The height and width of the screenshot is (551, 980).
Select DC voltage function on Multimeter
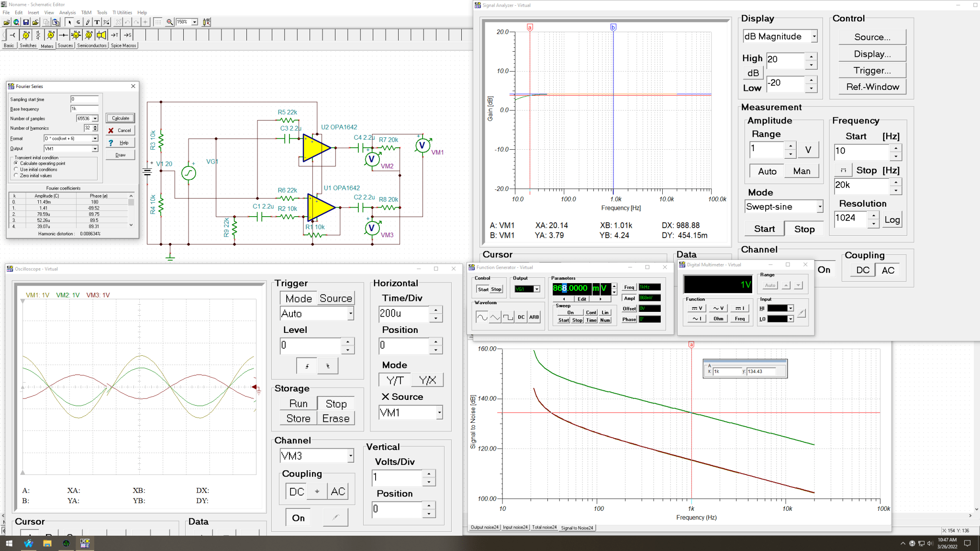[697, 309]
